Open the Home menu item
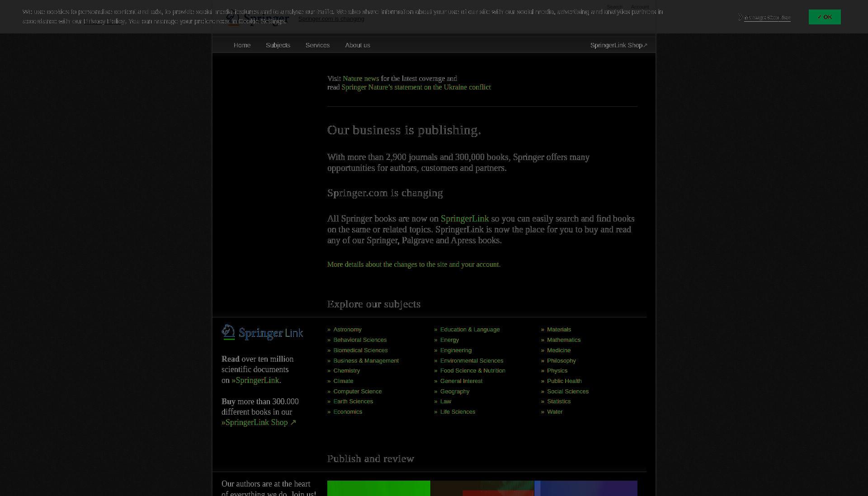This screenshot has width=868, height=496. click(x=242, y=45)
